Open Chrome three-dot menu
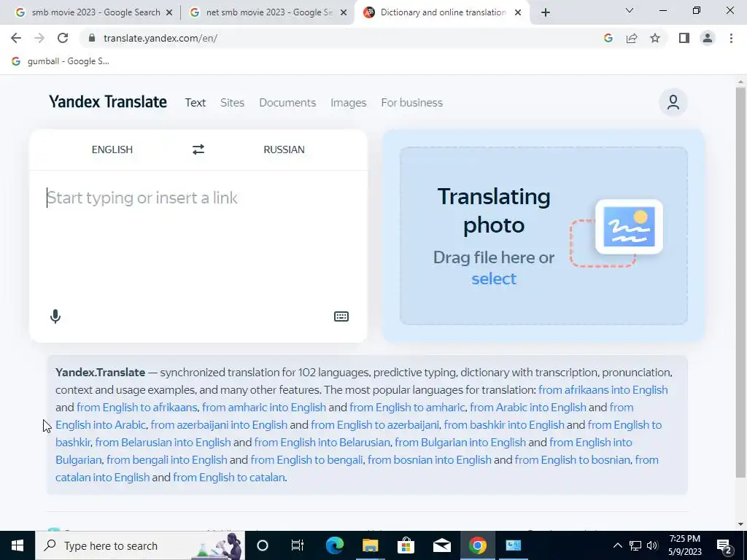Screen dimensions: 747x560 (731, 38)
